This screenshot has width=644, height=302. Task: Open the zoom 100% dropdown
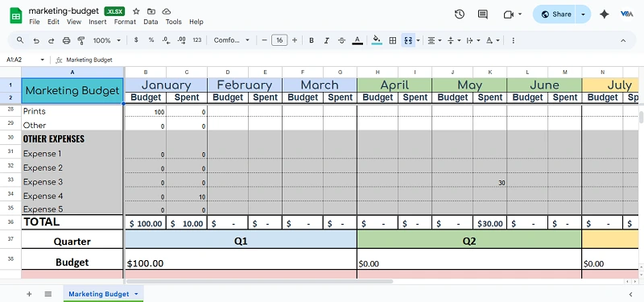107,40
